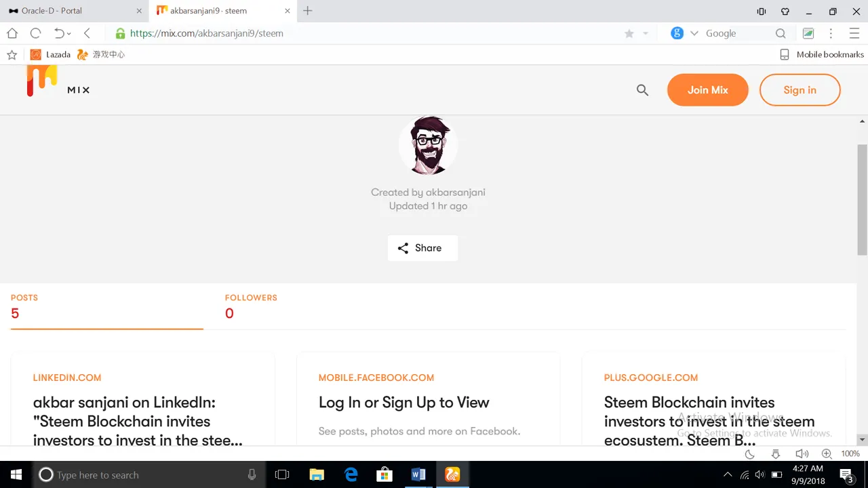This screenshot has width=868, height=488.
Task: Open Mobile bookmarks folder
Action: [x=822, y=55]
